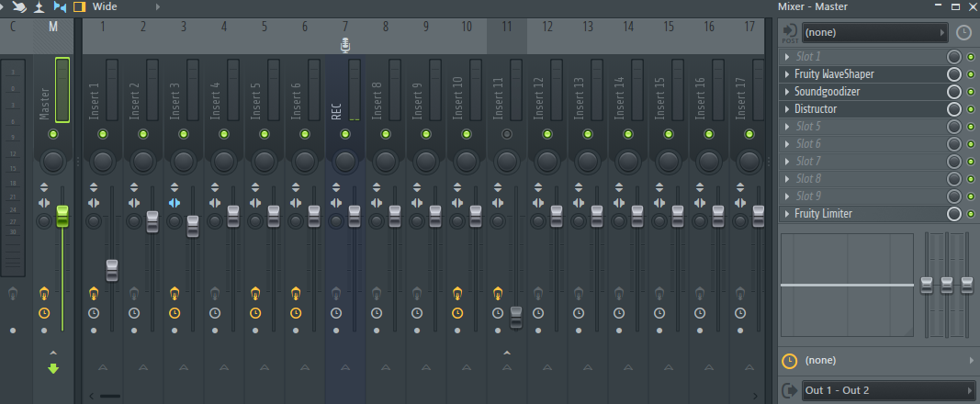This screenshot has height=404, width=980.
Task: Click orange latency clock on Insert 10
Action: [456, 313]
